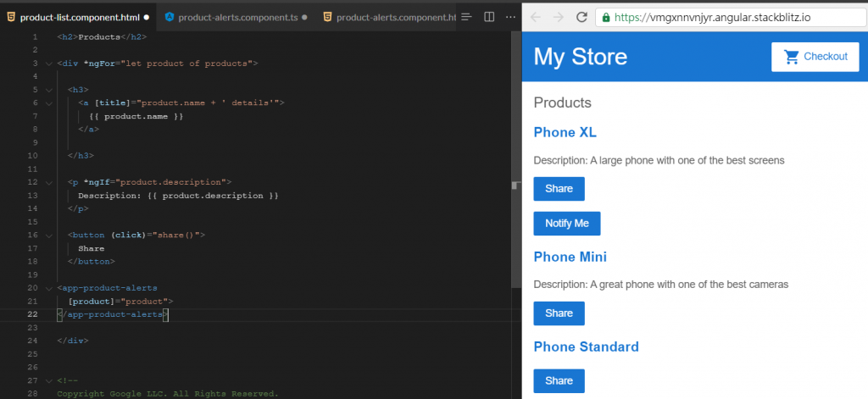Click line number 22 in the gutter
The height and width of the screenshot is (399, 868).
[x=33, y=314]
